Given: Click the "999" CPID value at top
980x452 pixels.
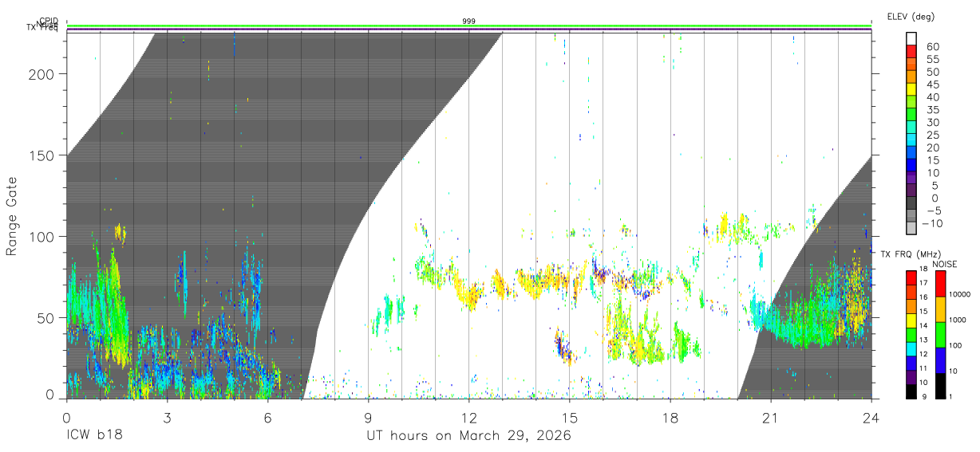Looking at the screenshot, I should coord(469,21).
